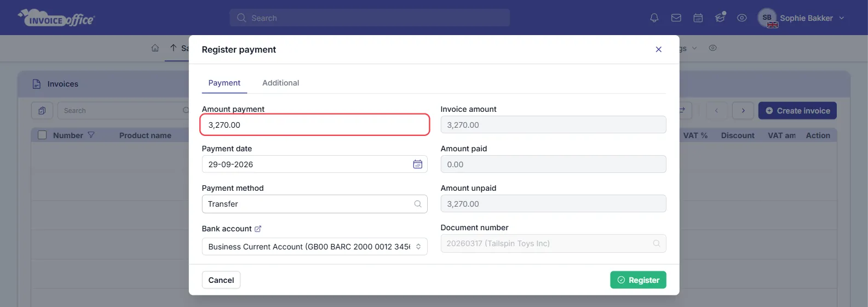The height and width of the screenshot is (307, 868).
Task: Click the document number search icon
Action: pos(657,243)
